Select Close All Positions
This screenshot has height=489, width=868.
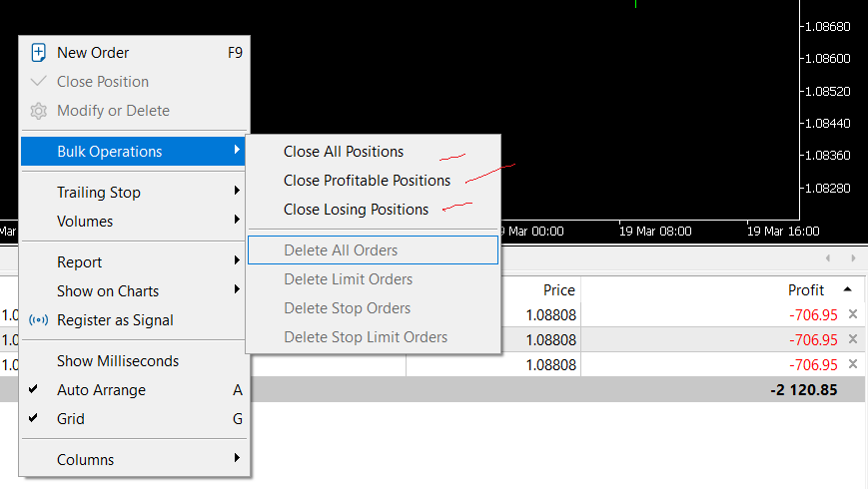[x=344, y=152]
